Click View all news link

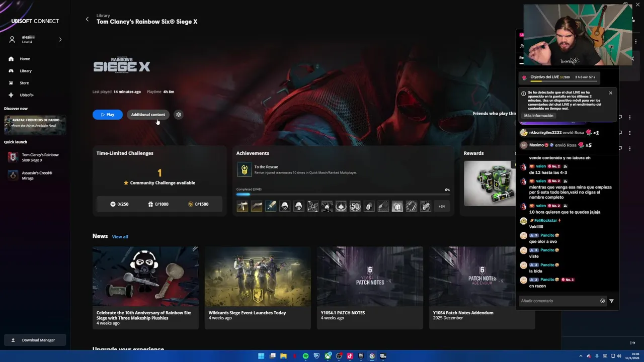(x=120, y=237)
